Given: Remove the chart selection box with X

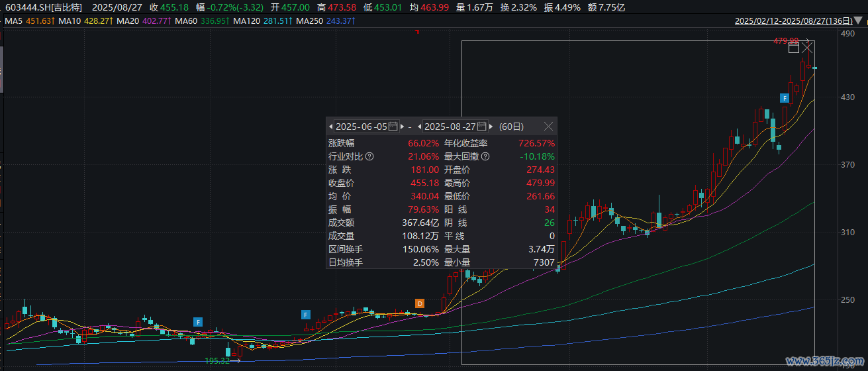Looking at the screenshot, I should 806,47.
